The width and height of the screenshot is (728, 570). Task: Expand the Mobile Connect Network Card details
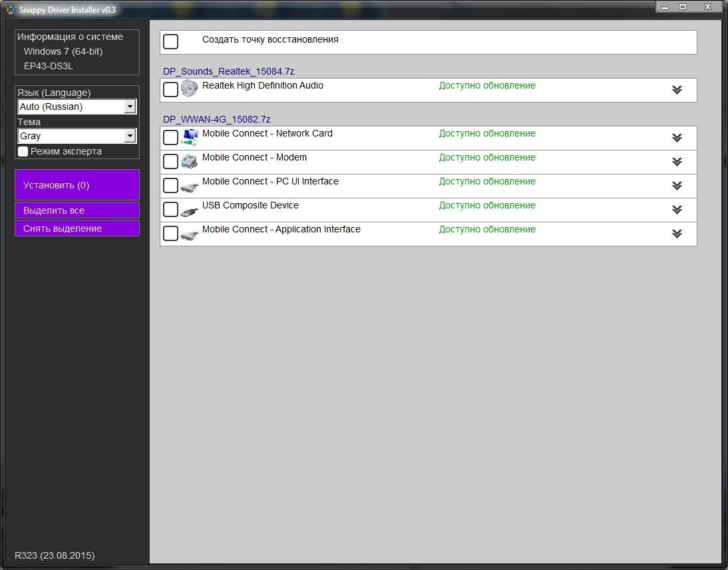[x=677, y=138]
